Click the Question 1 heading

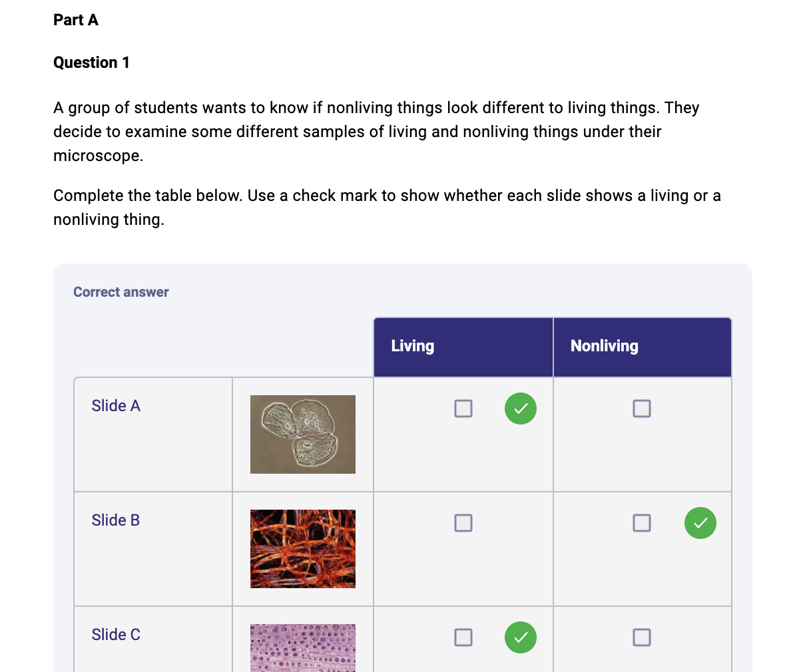91,63
